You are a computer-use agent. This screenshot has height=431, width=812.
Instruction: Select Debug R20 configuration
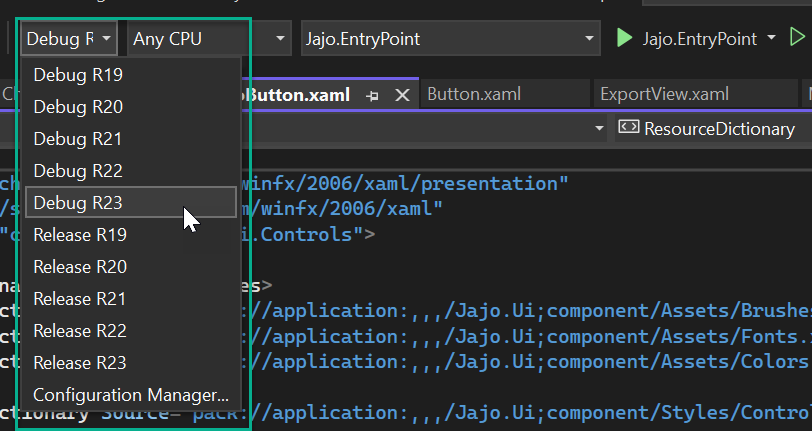click(x=130, y=107)
